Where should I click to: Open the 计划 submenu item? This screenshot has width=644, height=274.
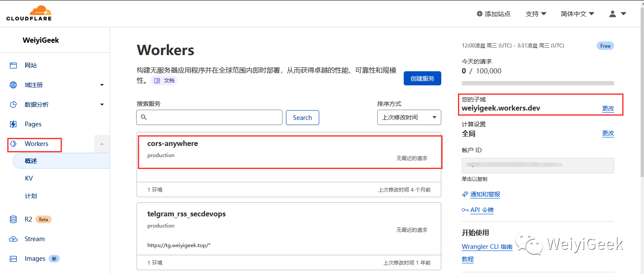(x=31, y=196)
